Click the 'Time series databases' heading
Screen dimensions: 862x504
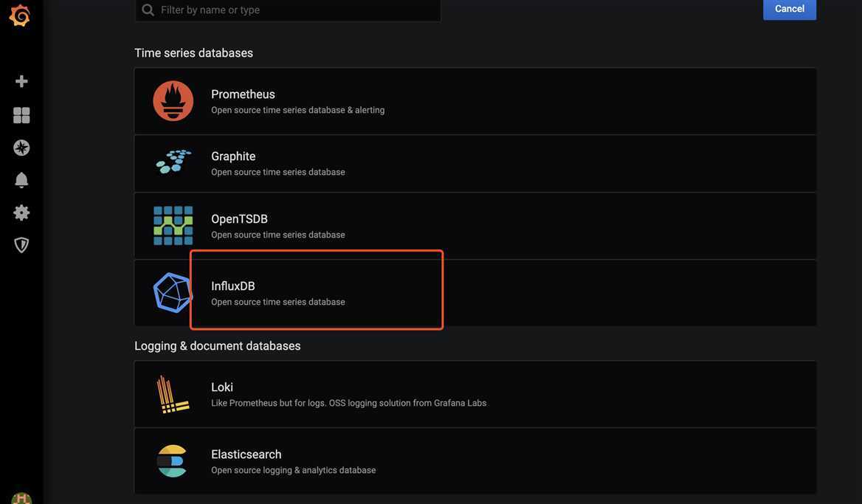point(193,53)
